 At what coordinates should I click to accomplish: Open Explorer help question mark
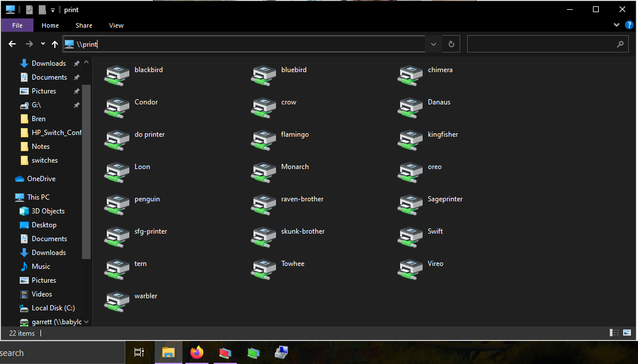coord(629,25)
